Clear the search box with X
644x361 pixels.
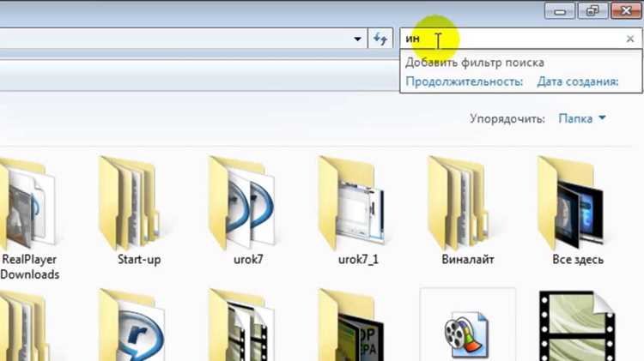click(x=630, y=39)
